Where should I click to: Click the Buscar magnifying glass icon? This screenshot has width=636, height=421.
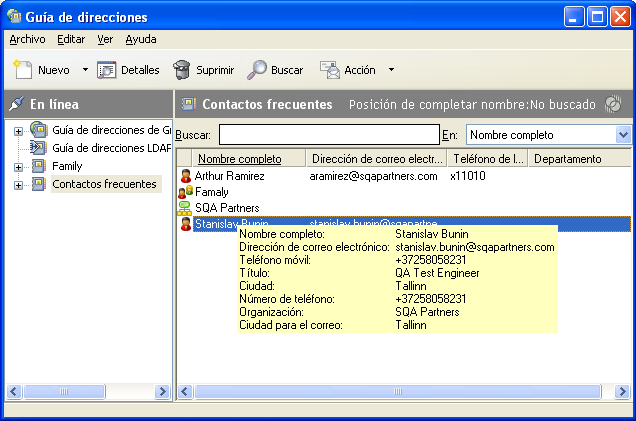pos(257,70)
